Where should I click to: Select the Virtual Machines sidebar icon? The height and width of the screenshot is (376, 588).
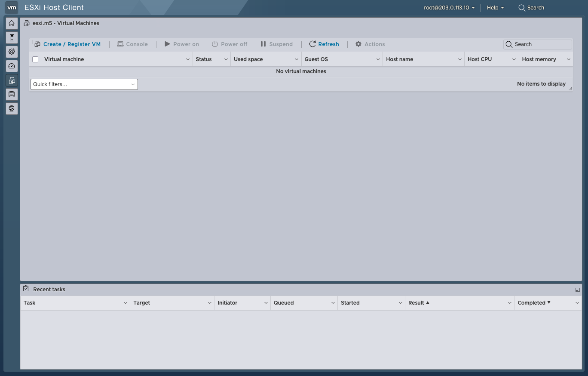(x=12, y=80)
